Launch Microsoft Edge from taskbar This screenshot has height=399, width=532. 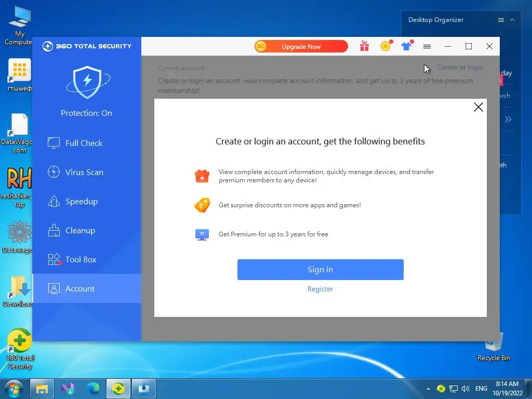[x=92, y=389]
